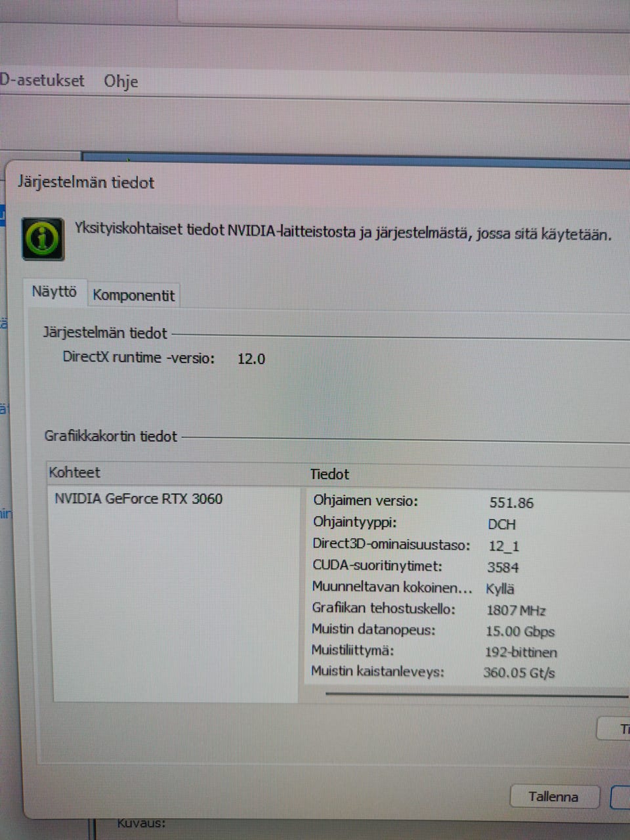Click the Grafiikkakortin tiedot section heading
The width and height of the screenshot is (630, 840).
(111, 436)
